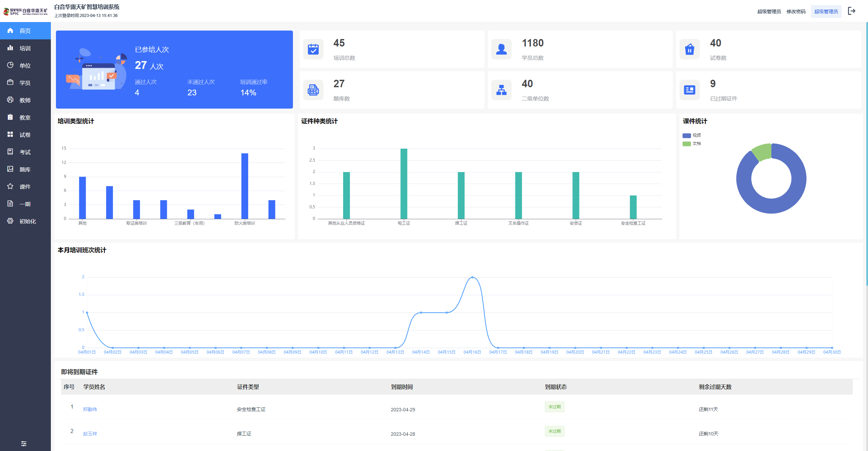Click 未过期 status tag for 郑勤伟

tap(555, 407)
